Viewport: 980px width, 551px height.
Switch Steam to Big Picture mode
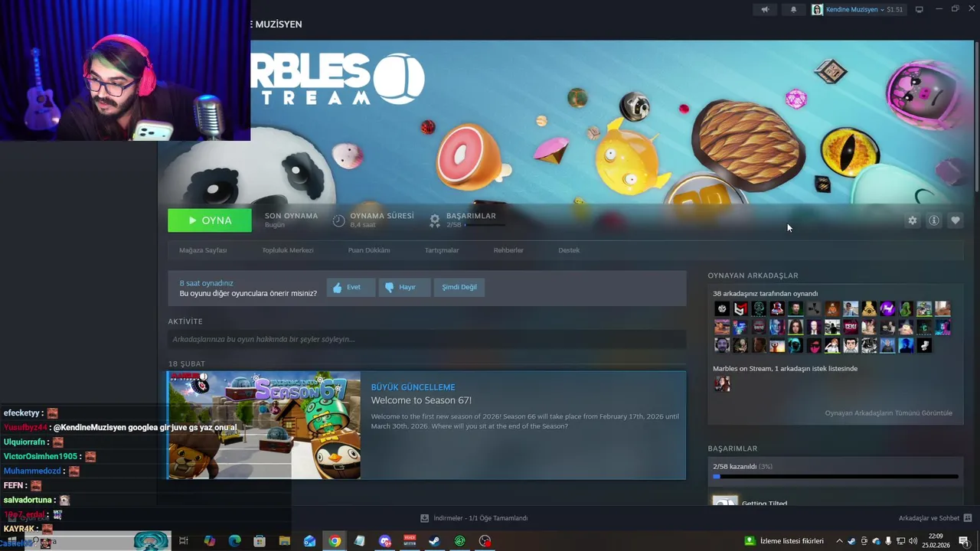pos(920,10)
